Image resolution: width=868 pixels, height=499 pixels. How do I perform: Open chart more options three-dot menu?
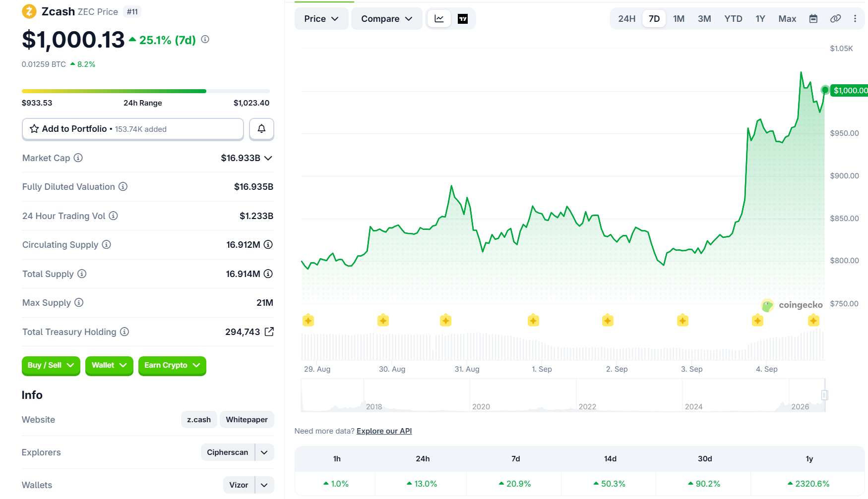[855, 19]
